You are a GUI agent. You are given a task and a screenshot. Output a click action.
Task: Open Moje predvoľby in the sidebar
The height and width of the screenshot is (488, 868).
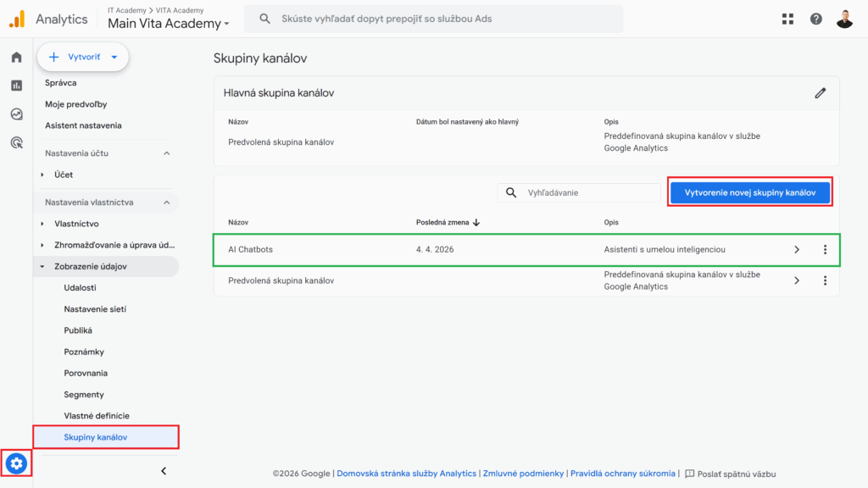click(75, 104)
